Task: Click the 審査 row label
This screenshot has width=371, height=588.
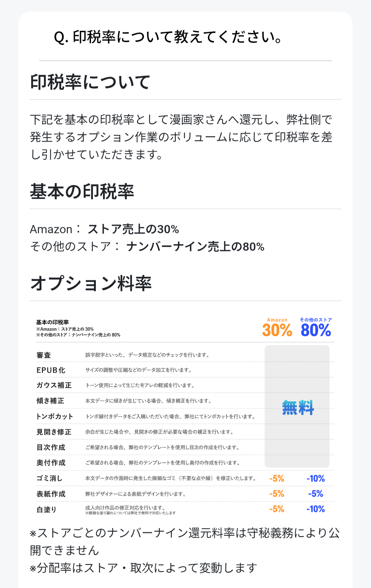Action: (44, 355)
